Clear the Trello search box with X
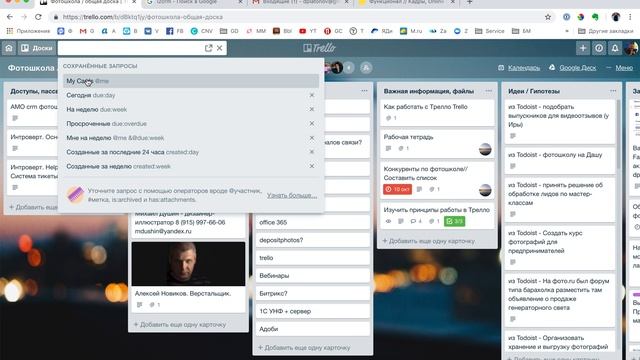The height and width of the screenshot is (360, 640). tap(220, 48)
